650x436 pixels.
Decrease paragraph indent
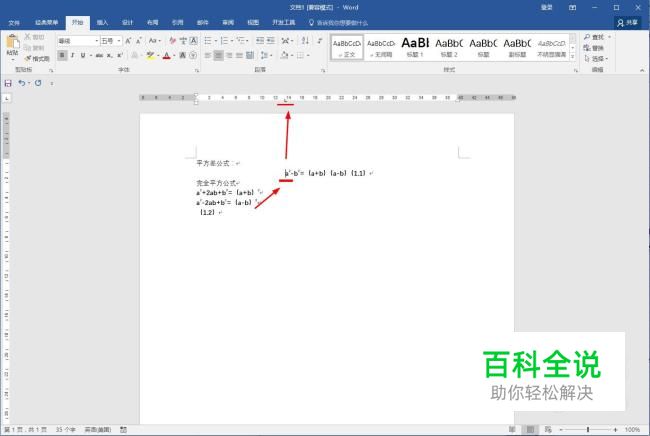click(x=260, y=41)
